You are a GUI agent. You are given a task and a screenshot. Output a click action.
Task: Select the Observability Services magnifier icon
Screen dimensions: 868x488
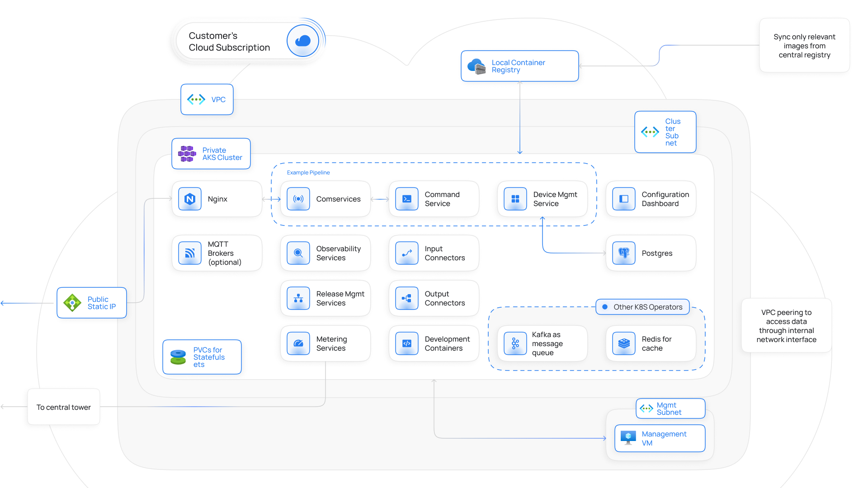click(x=298, y=253)
